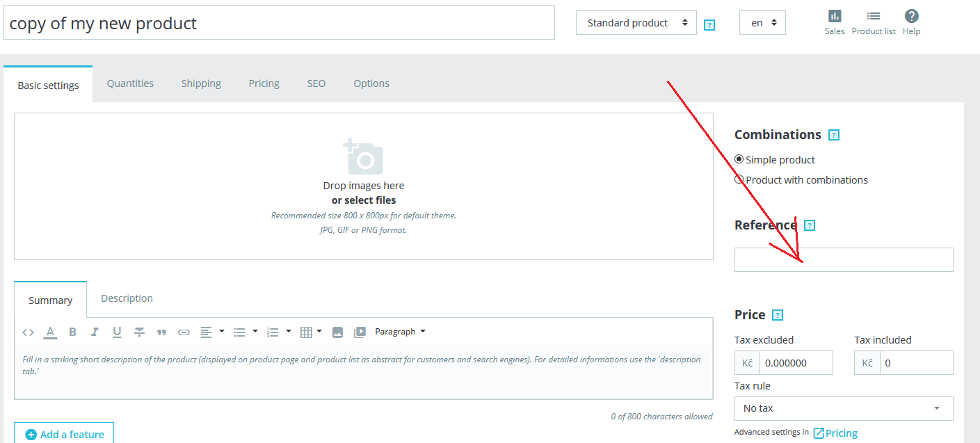Open the Paragraph format dropdown
Viewport: 980px width, 443px height.
click(x=401, y=332)
